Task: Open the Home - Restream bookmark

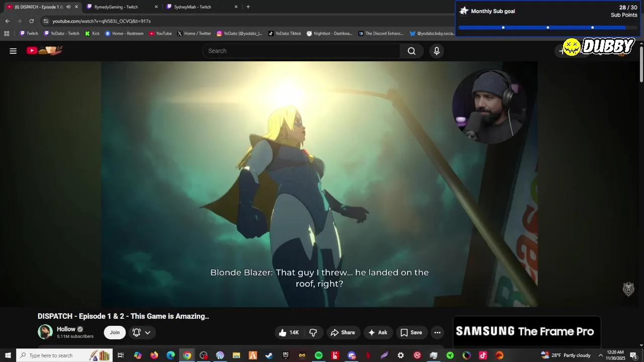Action: [x=124, y=34]
